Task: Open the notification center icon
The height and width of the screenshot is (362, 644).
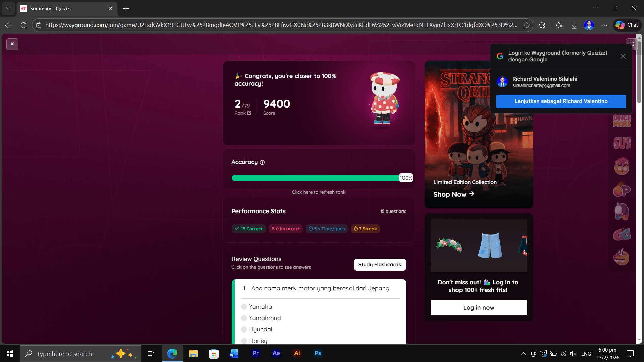Action: click(x=630, y=354)
